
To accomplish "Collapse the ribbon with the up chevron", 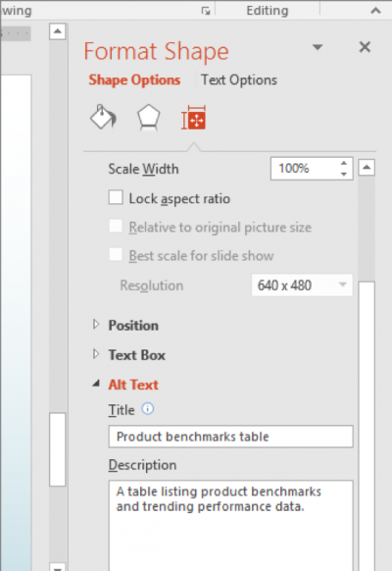I will coord(375,11).
